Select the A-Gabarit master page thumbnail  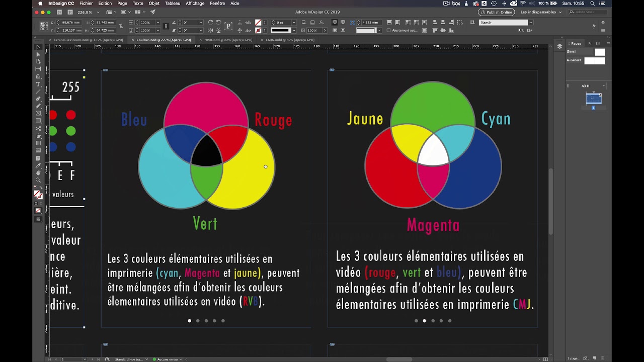[x=594, y=61]
